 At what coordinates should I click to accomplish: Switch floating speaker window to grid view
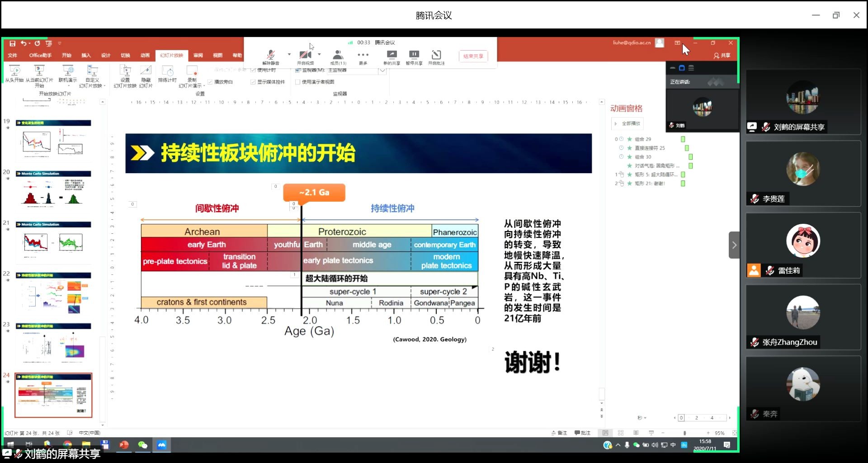tap(682, 68)
